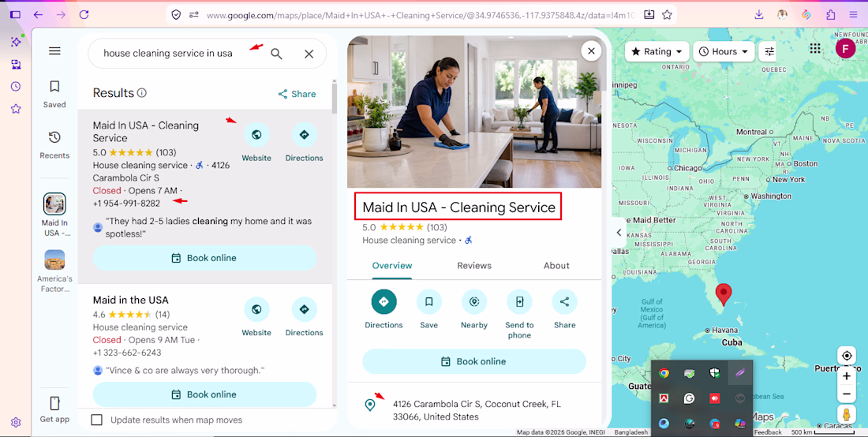This screenshot has height=437, width=868.
Task: Click phone number +1 323-662-6243
Action: (127, 353)
